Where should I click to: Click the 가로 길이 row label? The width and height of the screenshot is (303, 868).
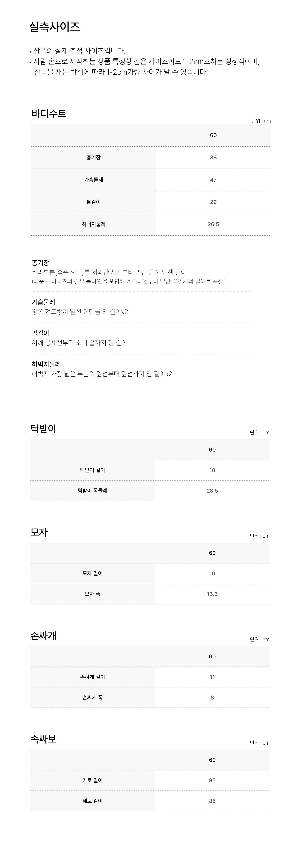[92, 780]
